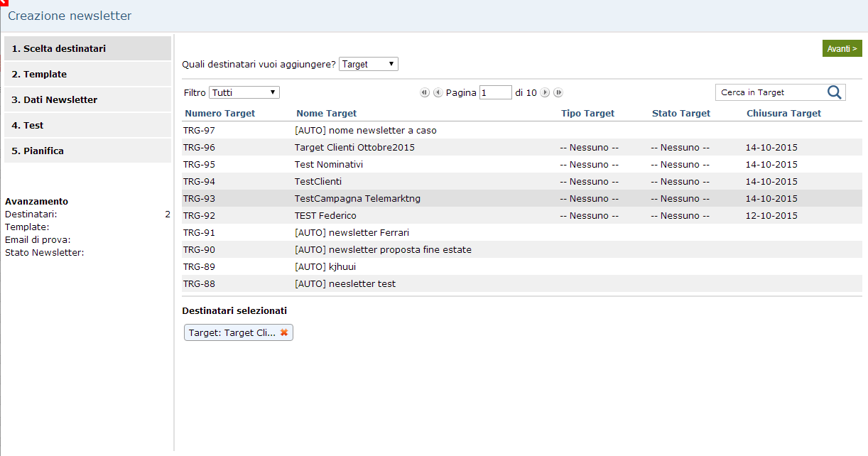Go to the next page of targets
Image resolution: width=868 pixels, height=456 pixels.
tap(545, 92)
